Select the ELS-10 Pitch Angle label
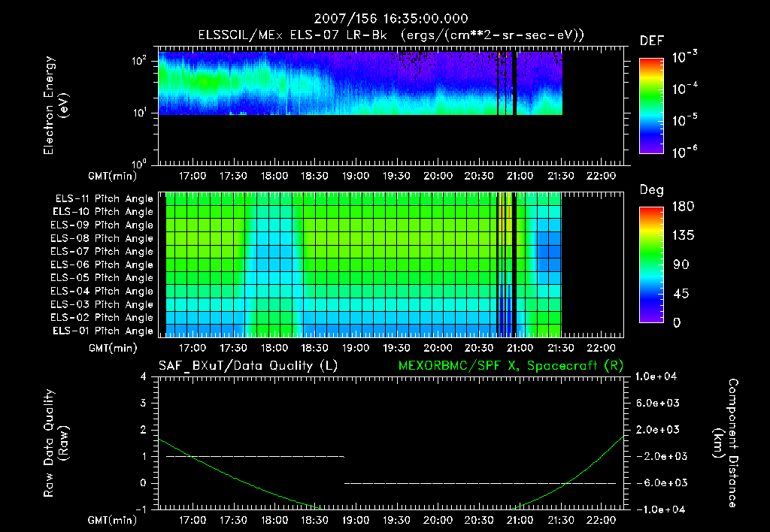The image size is (770, 532). coord(103,212)
